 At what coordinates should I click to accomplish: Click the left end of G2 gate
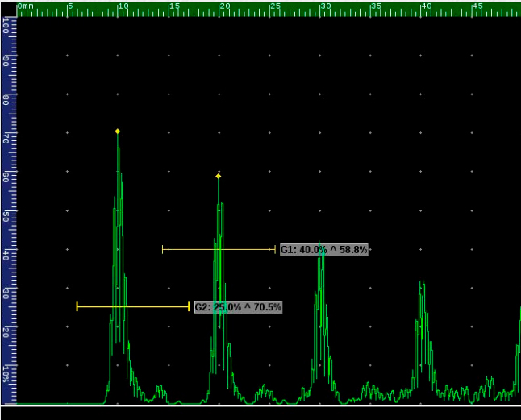click(77, 306)
